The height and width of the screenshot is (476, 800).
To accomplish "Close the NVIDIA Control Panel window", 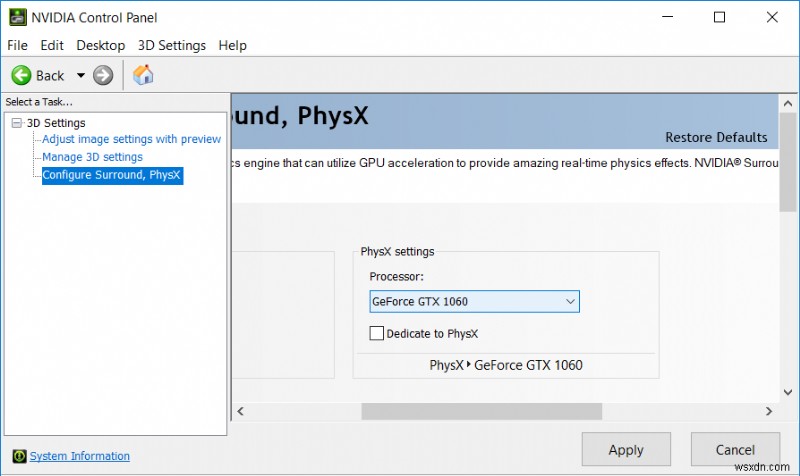I will tap(772, 17).
